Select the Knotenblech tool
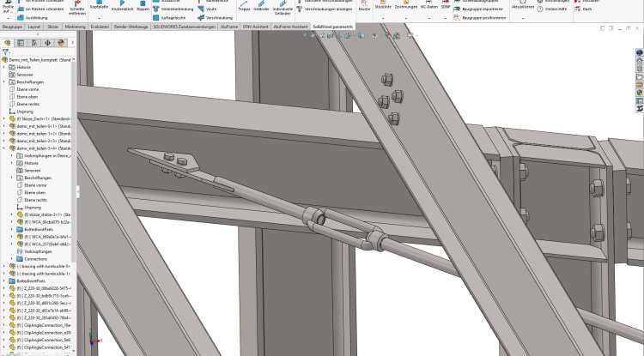This screenshot has height=356, width=644. [122, 6]
